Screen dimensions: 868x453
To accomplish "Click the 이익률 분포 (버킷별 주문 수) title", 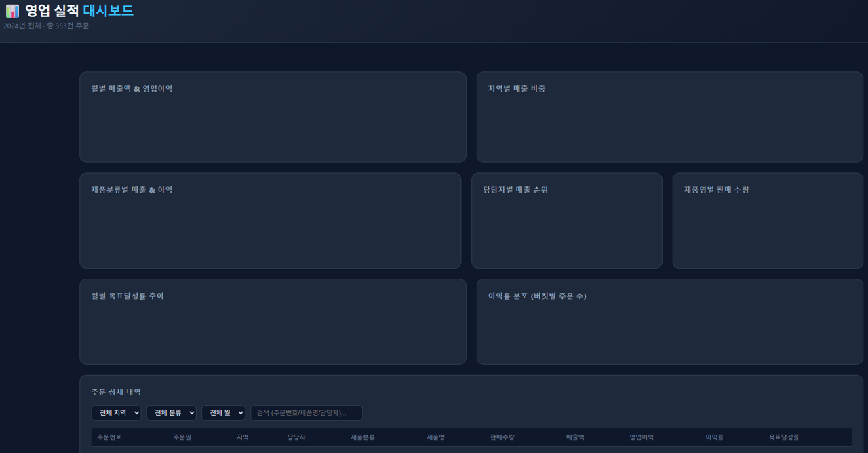I will [537, 296].
